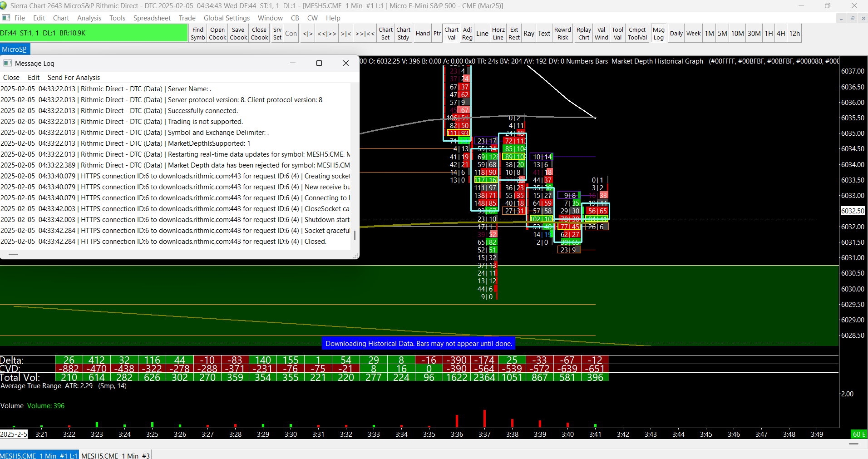Image resolution: width=868 pixels, height=459 pixels.
Task: Toggle the Pointer mode button
Action: point(437,33)
